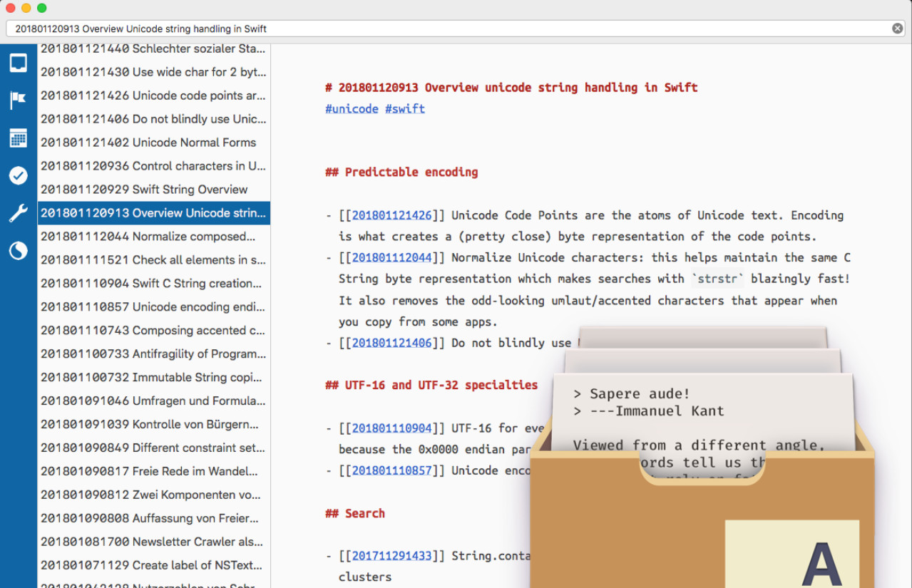Follow wiki link 201801112044 in the editor
The image size is (912, 588).
pyautogui.click(x=391, y=258)
